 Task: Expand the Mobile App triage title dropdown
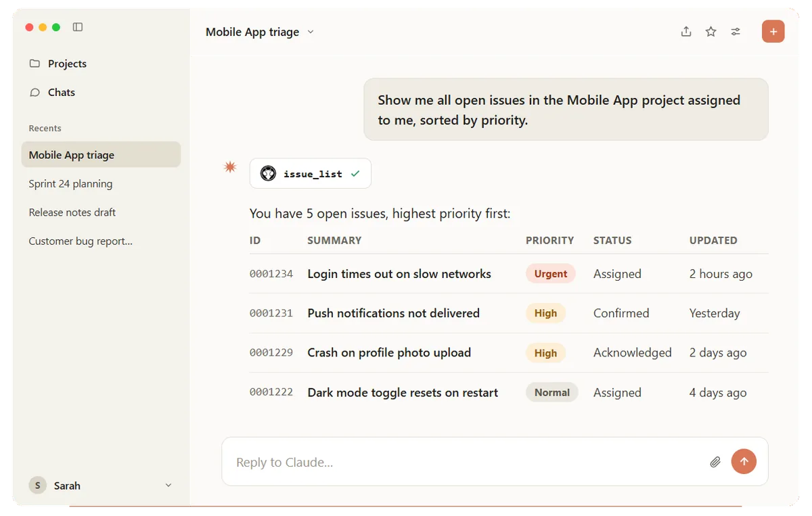click(311, 32)
